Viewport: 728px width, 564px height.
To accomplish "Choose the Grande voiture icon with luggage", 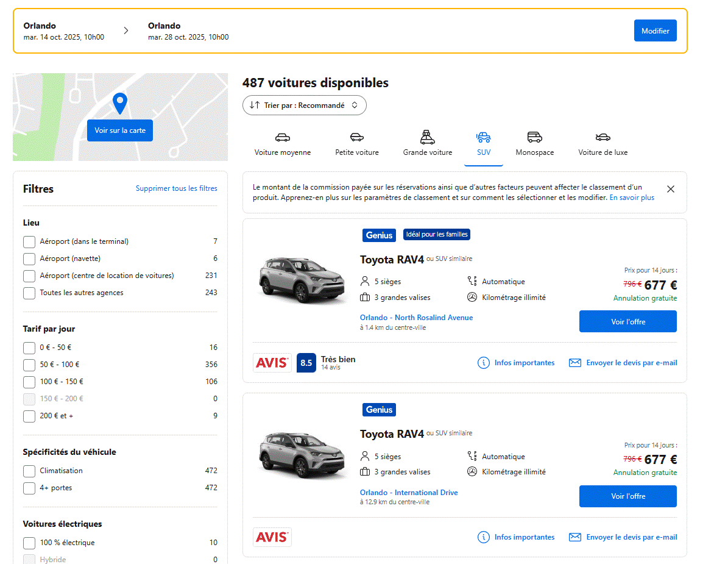I will [x=428, y=137].
